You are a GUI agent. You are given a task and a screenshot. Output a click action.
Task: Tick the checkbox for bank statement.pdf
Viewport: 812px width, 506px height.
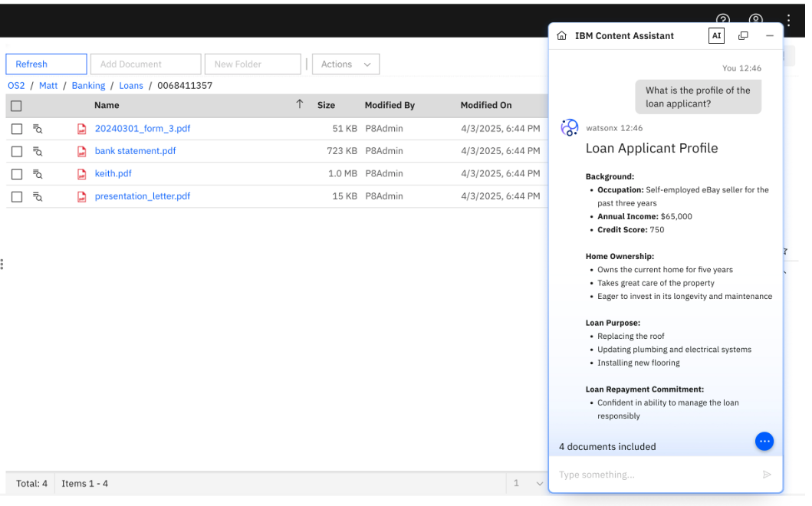17,152
